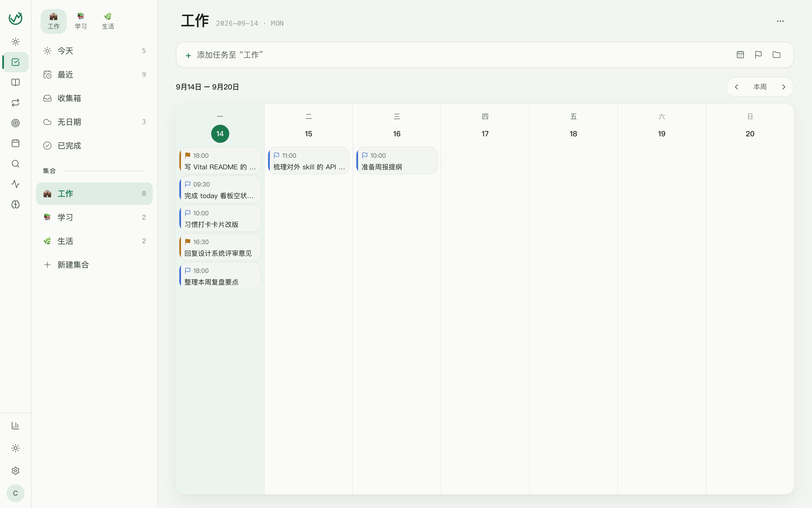This screenshot has width=812, height=508.
Task: Open the 今天 list
Action: pos(94,51)
